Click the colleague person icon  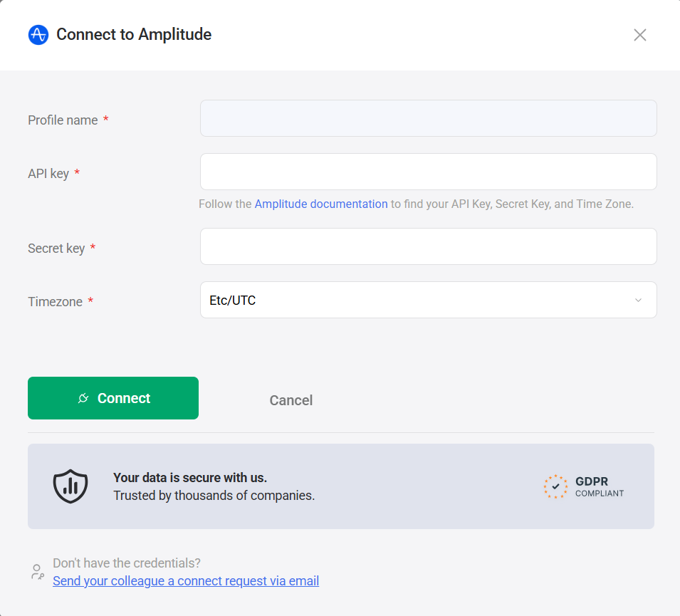pos(38,572)
